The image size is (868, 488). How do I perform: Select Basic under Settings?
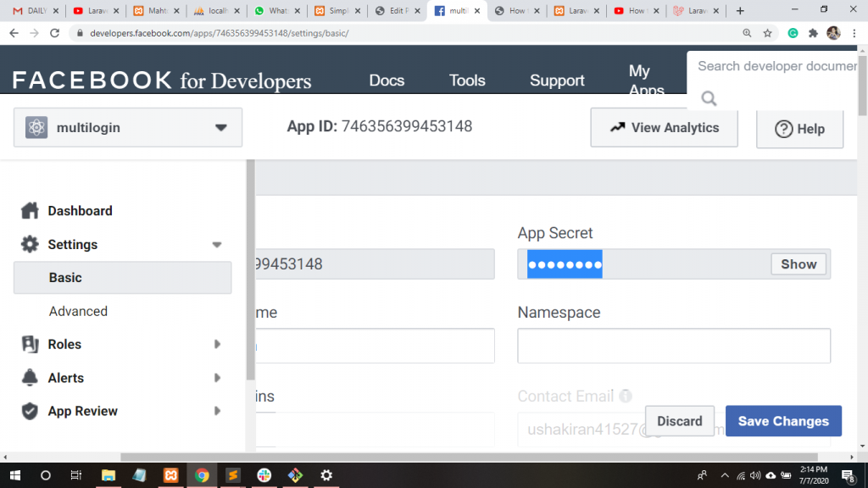(122, 278)
